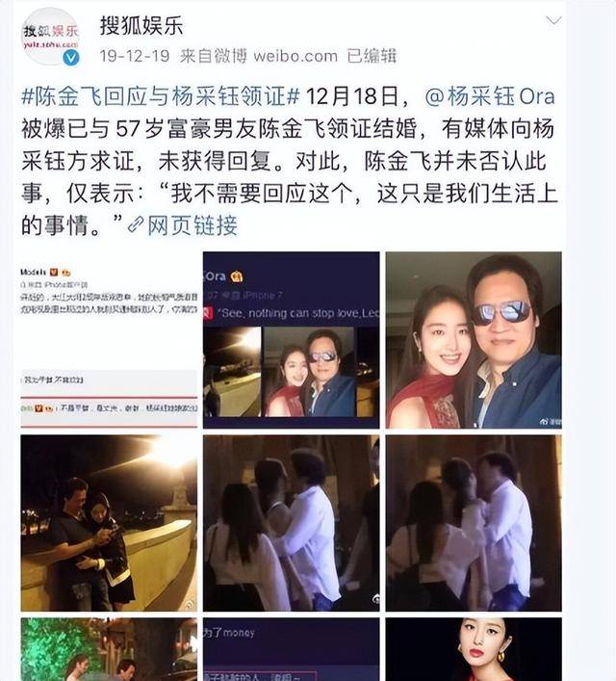Click the chain icon before 网页链接
Viewport: 616px width, 681px height.
pyautogui.click(x=136, y=225)
